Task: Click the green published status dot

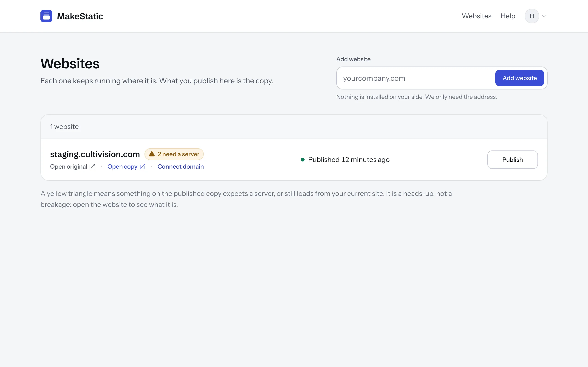Action: click(x=303, y=159)
